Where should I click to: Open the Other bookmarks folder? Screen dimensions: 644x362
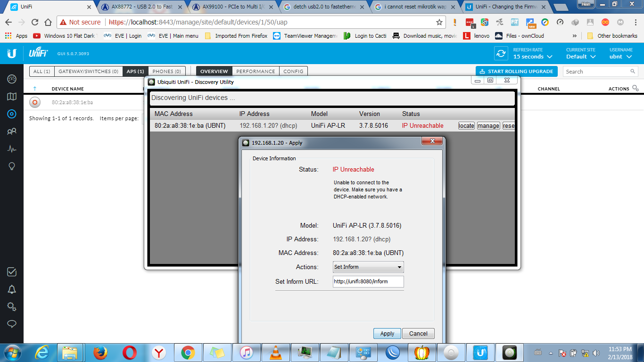click(612, 36)
